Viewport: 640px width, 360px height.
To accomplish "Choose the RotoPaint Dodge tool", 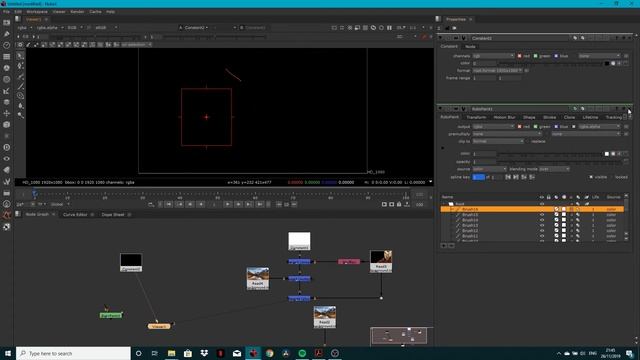I will coord(20,116).
